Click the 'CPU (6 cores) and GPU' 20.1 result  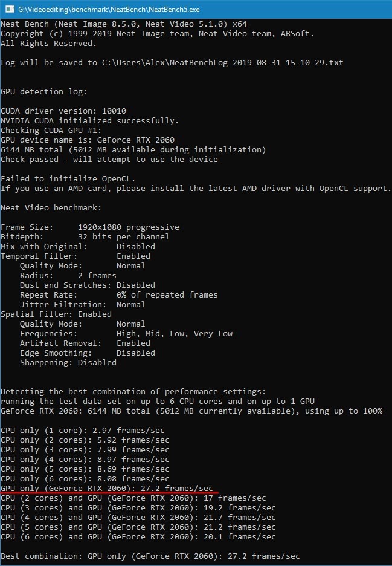(138, 537)
